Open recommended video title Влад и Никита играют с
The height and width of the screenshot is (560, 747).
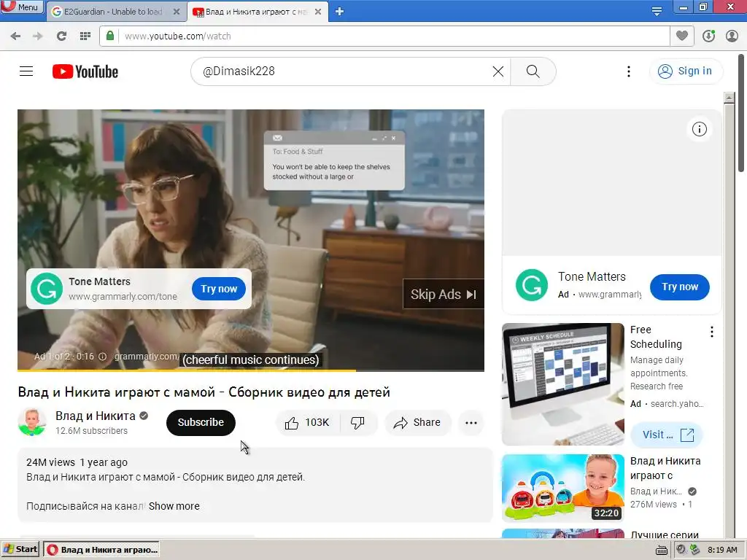(665, 468)
